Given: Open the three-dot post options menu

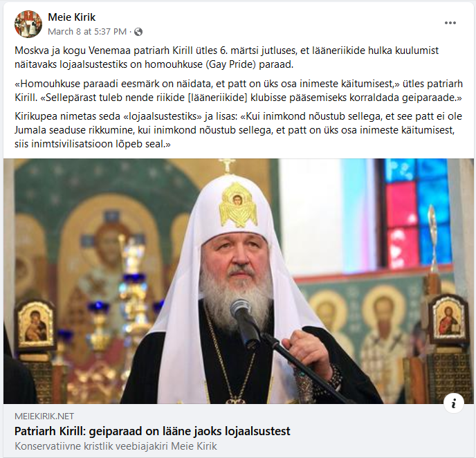Looking at the screenshot, I should click(450, 23).
